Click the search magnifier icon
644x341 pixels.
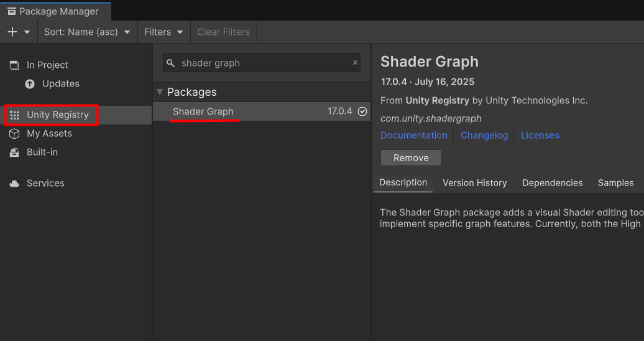pyautogui.click(x=170, y=63)
